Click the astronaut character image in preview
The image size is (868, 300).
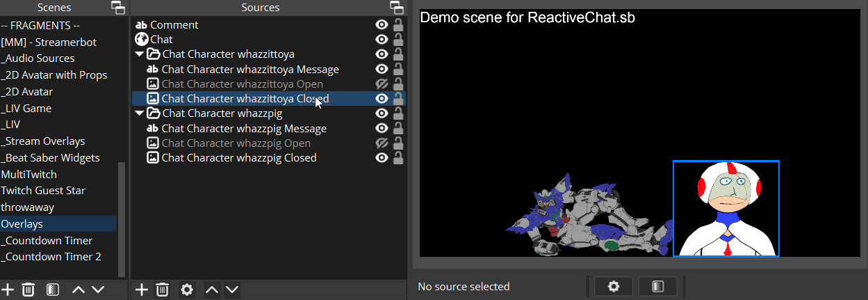pos(726,209)
